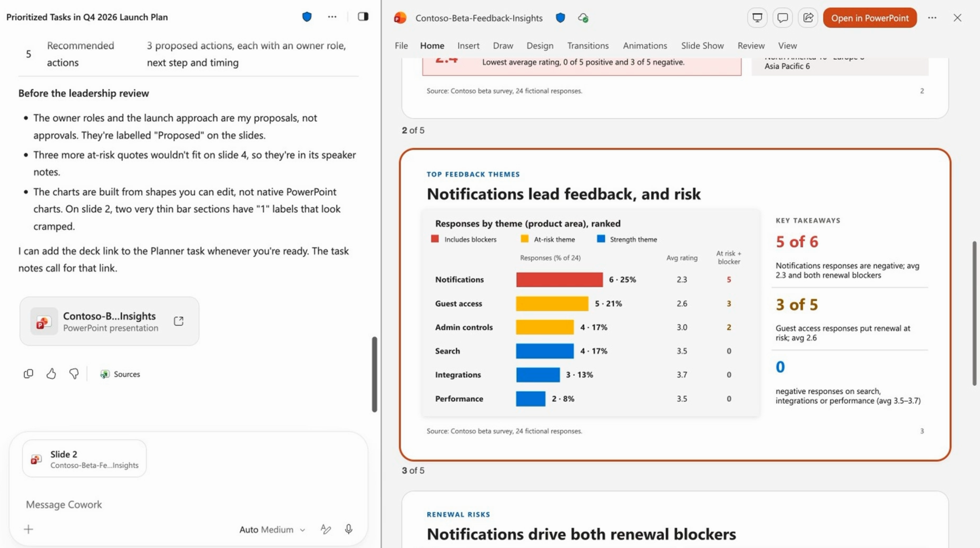Open the File menu
Image resolution: width=980 pixels, height=548 pixels.
coord(401,46)
